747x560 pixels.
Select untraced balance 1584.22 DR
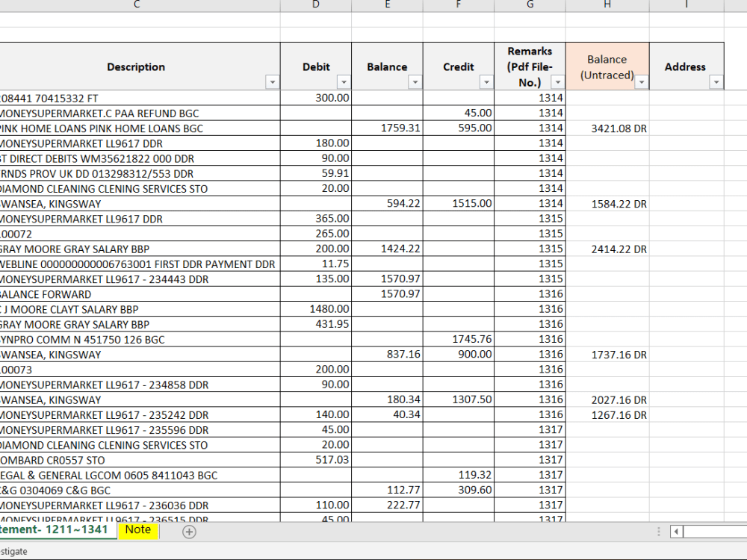607,204
